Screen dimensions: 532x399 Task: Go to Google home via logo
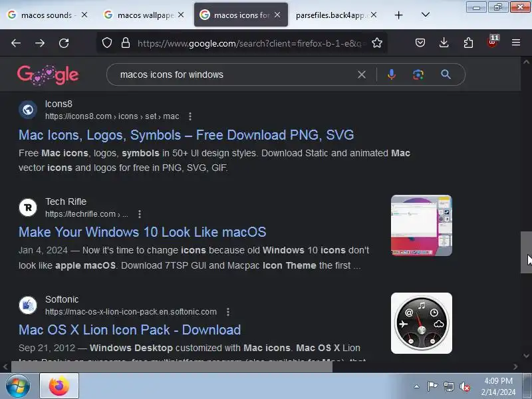(x=48, y=75)
